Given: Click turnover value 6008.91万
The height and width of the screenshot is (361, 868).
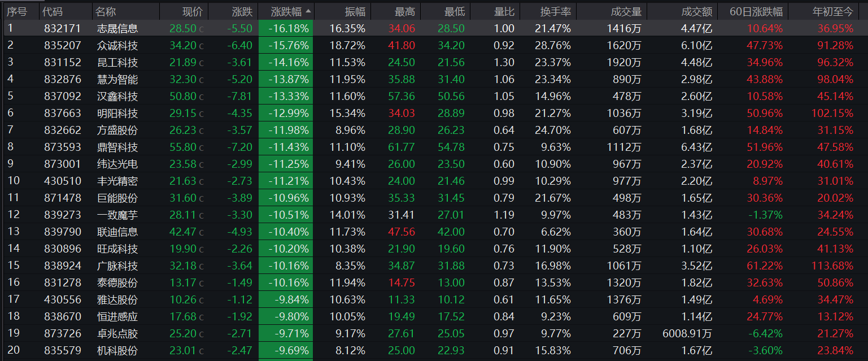Looking at the screenshot, I should pyautogui.click(x=687, y=333).
